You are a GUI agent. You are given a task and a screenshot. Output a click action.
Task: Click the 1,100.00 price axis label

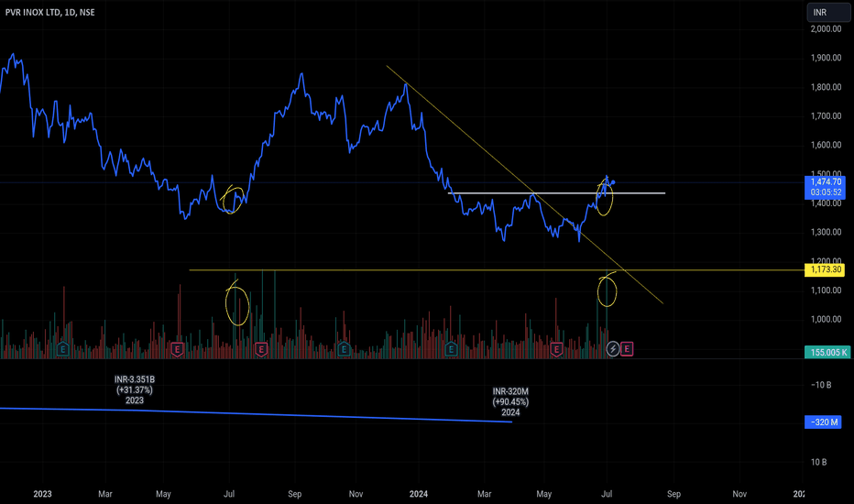[826, 290]
